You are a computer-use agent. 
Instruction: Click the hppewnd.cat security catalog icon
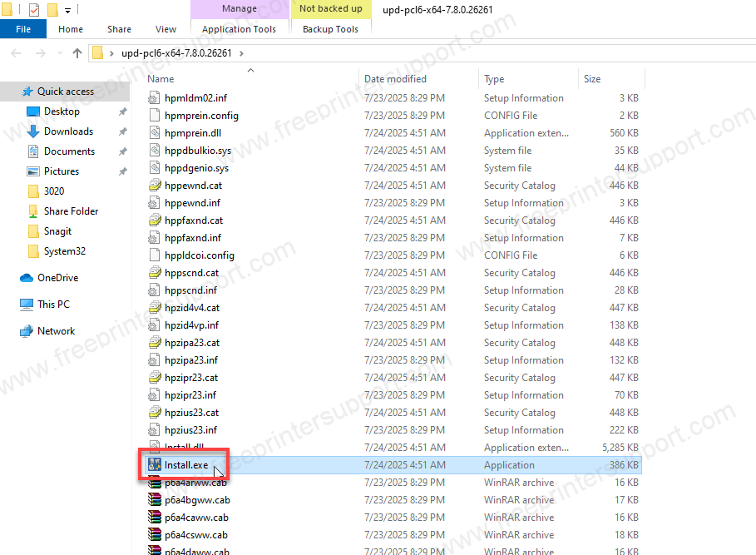[154, 186]
